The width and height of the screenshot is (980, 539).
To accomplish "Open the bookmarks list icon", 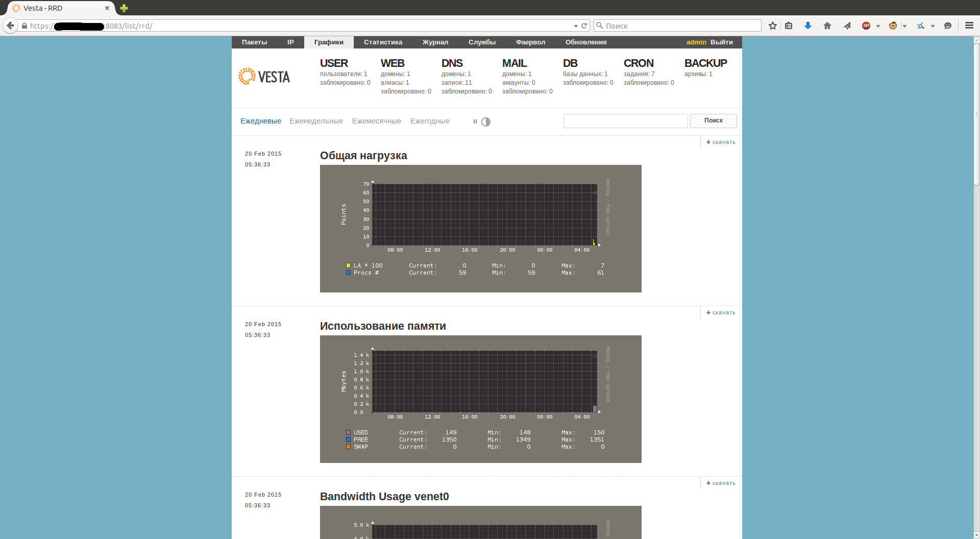I will pos(789,26).
